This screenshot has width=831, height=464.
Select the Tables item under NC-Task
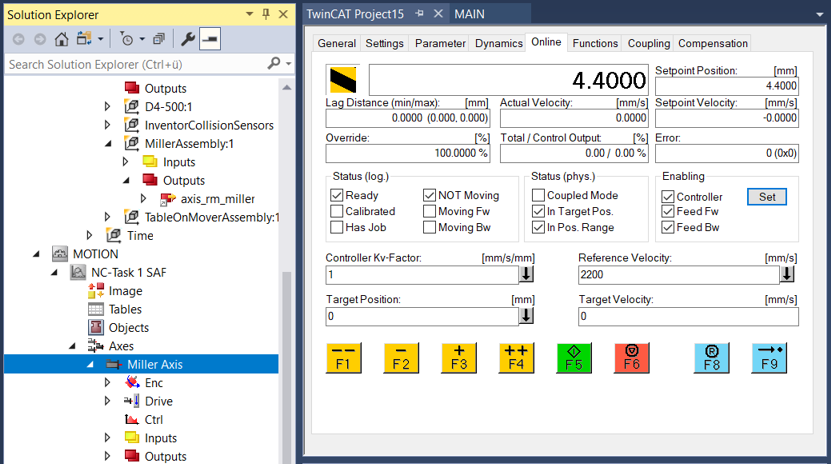click(x=125, y=309)
